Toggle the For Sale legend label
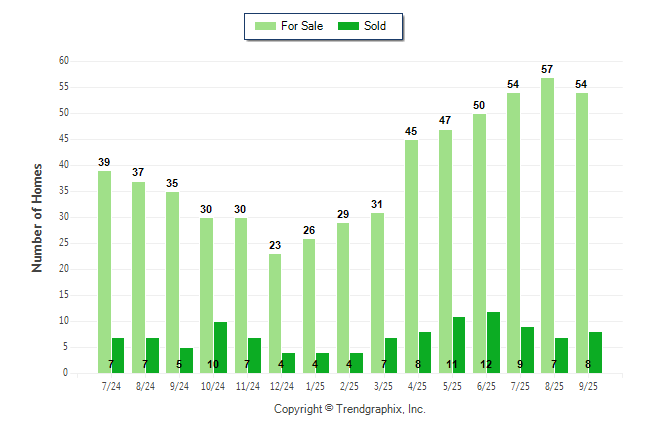 point(302,26)
